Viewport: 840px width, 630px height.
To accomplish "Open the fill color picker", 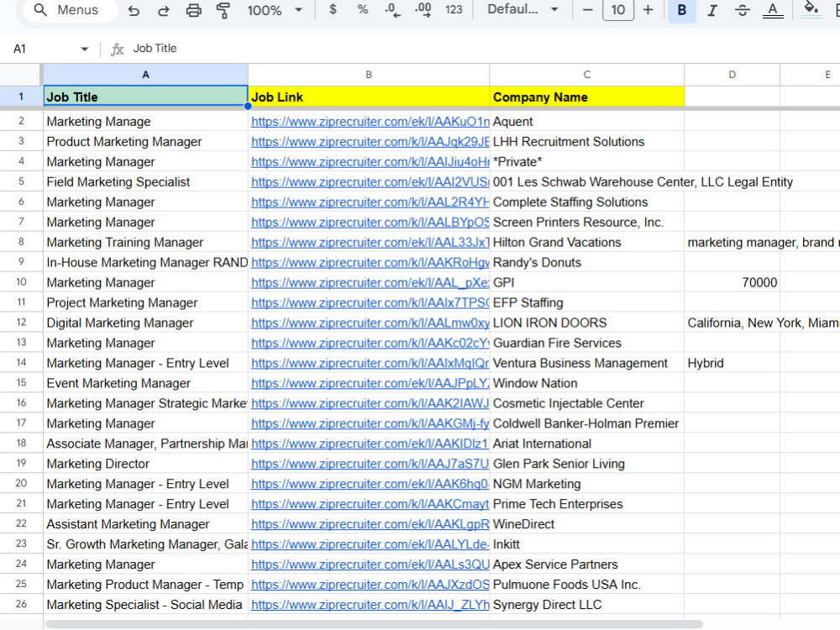I will [x=811, y=9].
